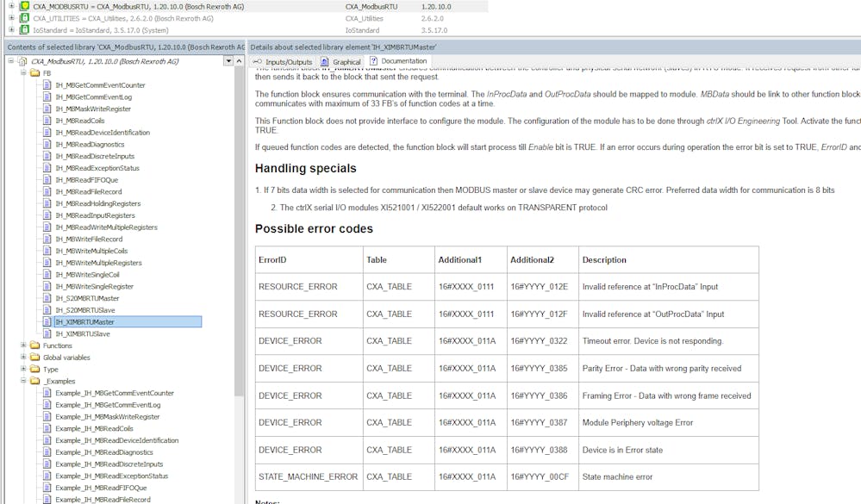Click the IH_MBReadCoils function block icon
The width and height of the screenshot is (861, 504).
click(x=47, y=121)
